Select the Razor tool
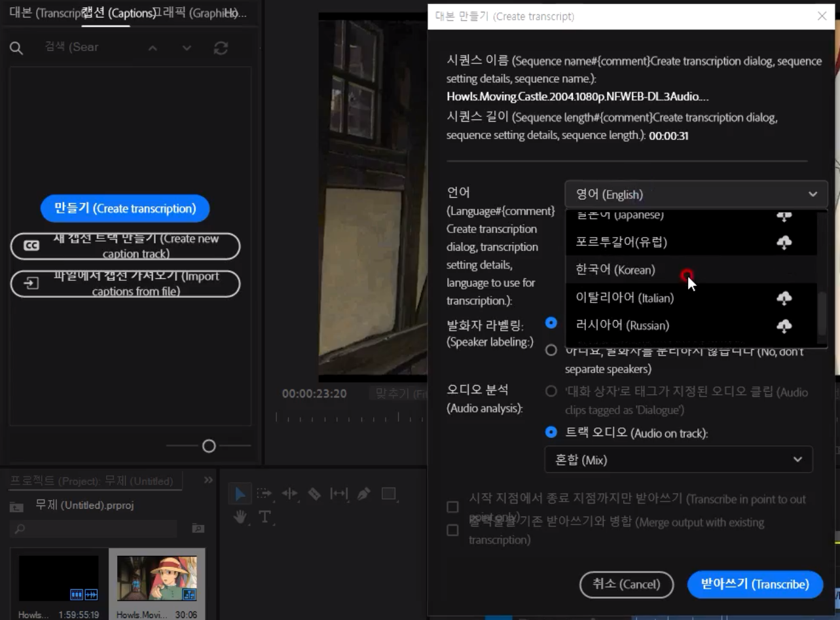Viewport: 840px width, 620px height. click(x=314, y=494)
